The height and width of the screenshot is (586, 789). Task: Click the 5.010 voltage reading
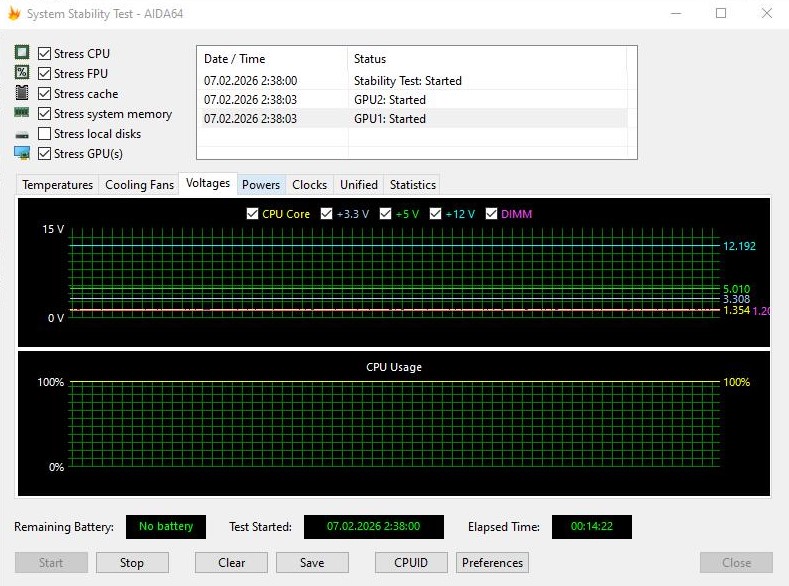736,289
